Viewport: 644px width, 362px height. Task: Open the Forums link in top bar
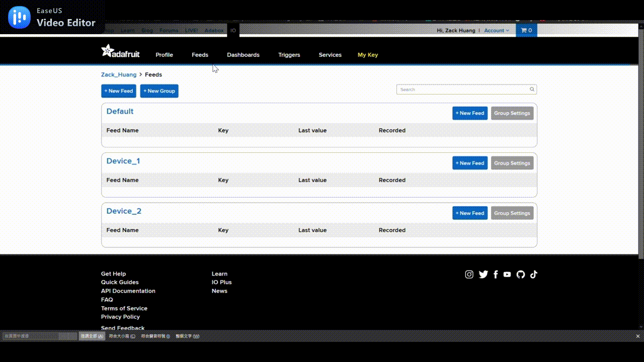click(169, 31)
